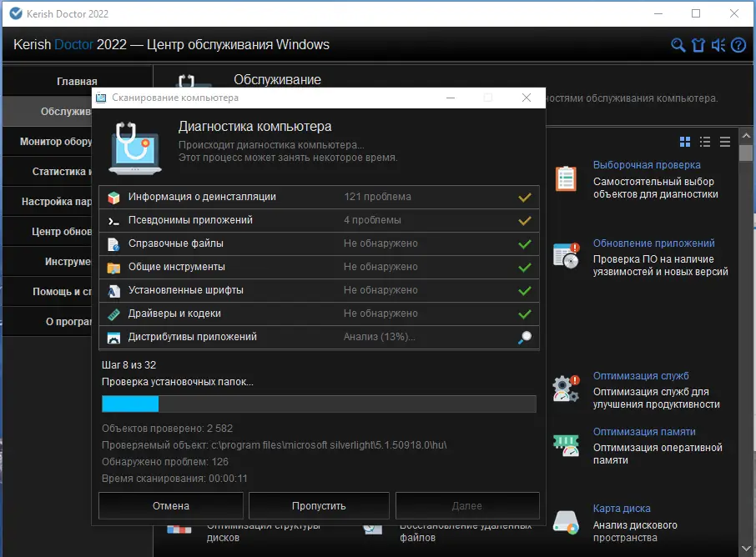Screen dimensions: 756x557
Task: Click the Обновление приложений disc icon
Action: pos(566,256)
